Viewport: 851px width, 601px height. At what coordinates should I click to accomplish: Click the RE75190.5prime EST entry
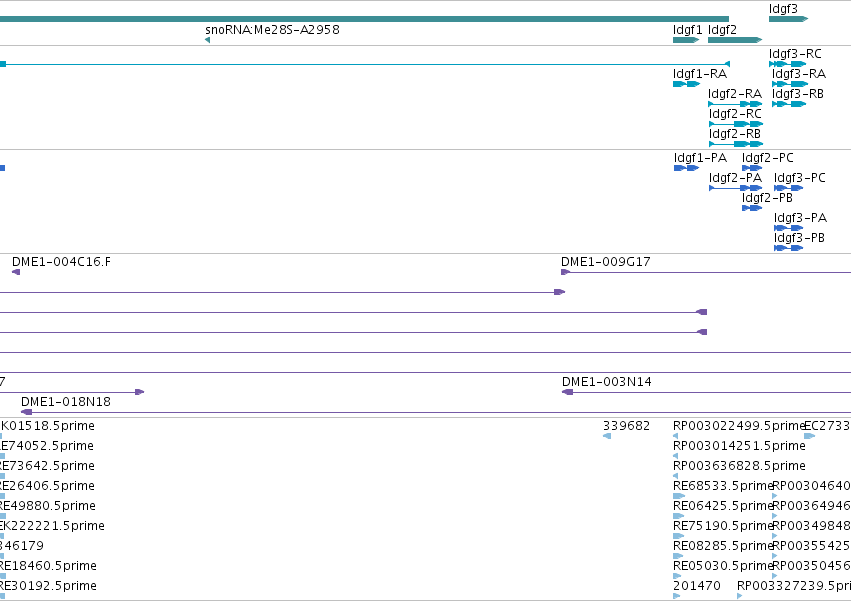coord(722,527)
